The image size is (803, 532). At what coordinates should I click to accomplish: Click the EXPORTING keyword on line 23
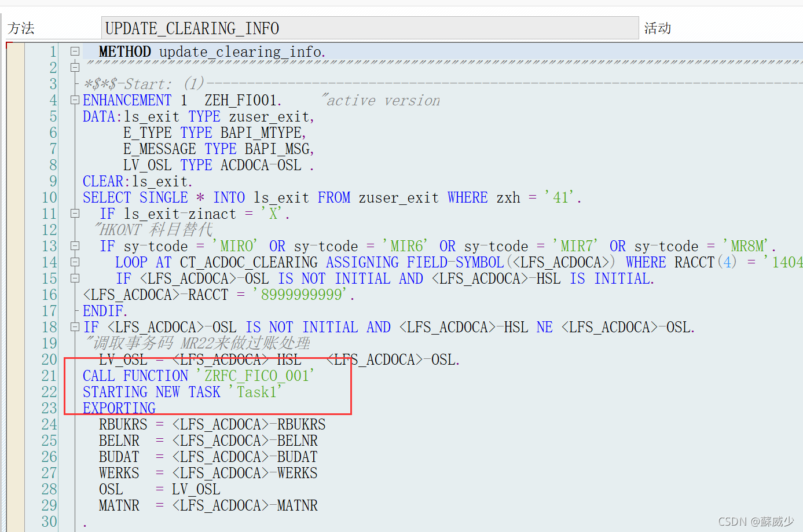click(119, 408)
